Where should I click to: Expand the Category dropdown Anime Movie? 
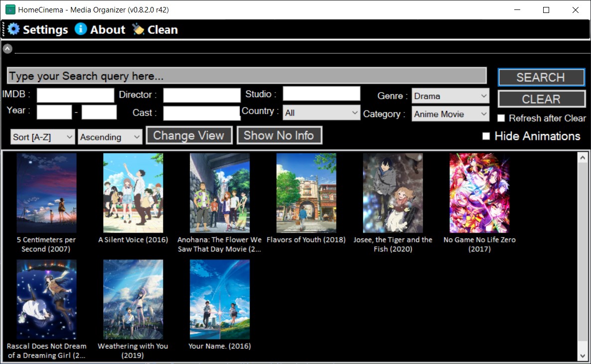coord(450,114)
